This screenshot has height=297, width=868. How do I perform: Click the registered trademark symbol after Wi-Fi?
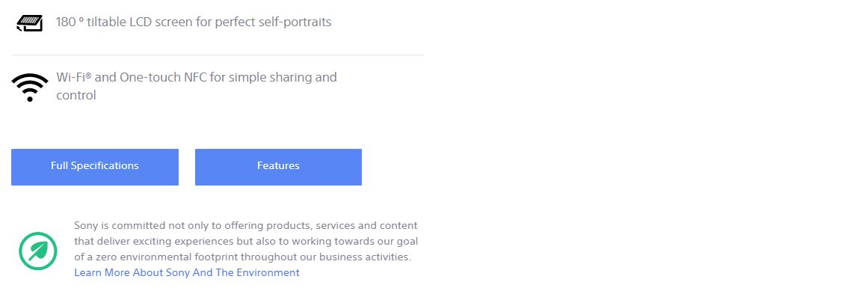[88, 75]
